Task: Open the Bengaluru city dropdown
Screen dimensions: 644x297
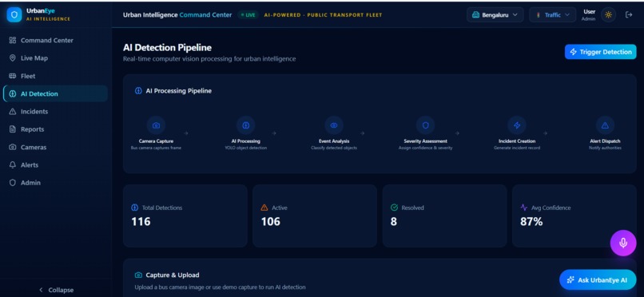Action: point(495,14)
